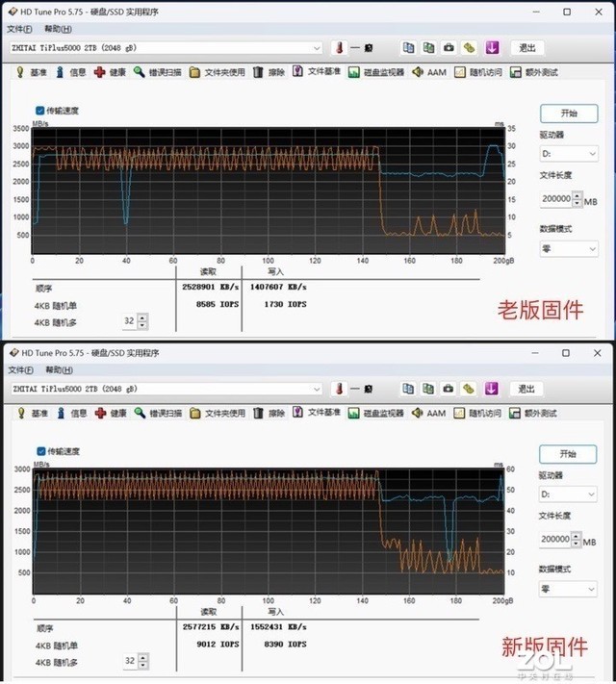Screen dimensions: 616x684
Task: Open 基准 benchmark tab in top window
Action: point(31,72)
